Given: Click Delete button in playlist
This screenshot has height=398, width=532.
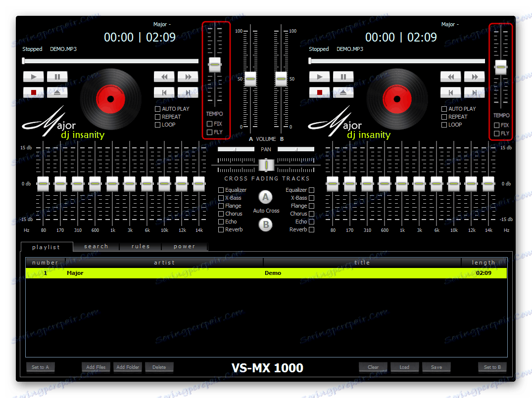Looking at the screenshot, I should tap(159, 367).
